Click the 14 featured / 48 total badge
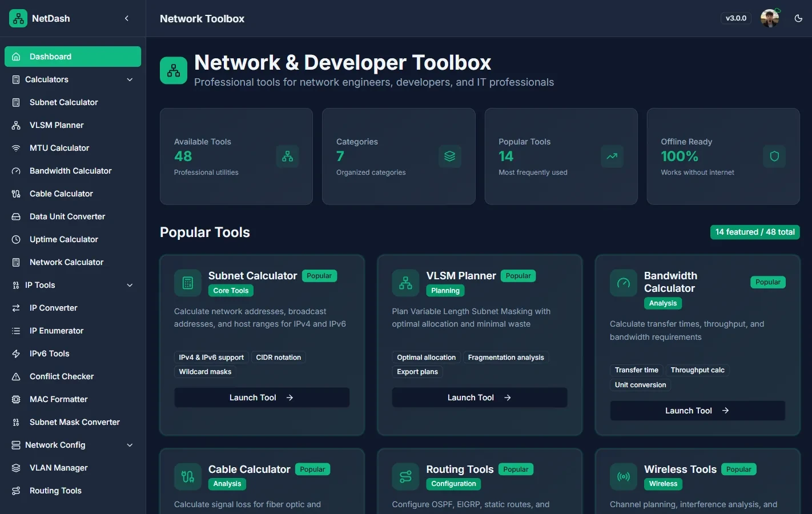Viewport: 812px width, 514px height. [x=755, y=232]
